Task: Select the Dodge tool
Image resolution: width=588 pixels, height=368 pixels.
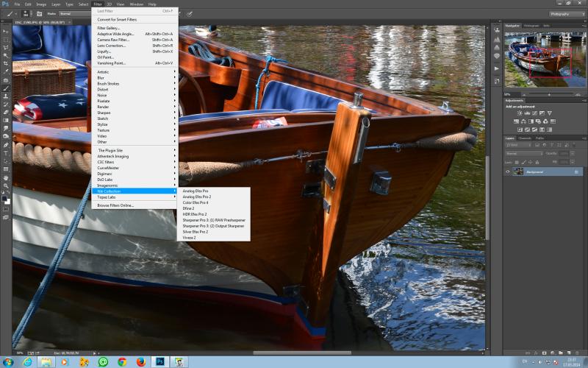Action: [6, 136]
